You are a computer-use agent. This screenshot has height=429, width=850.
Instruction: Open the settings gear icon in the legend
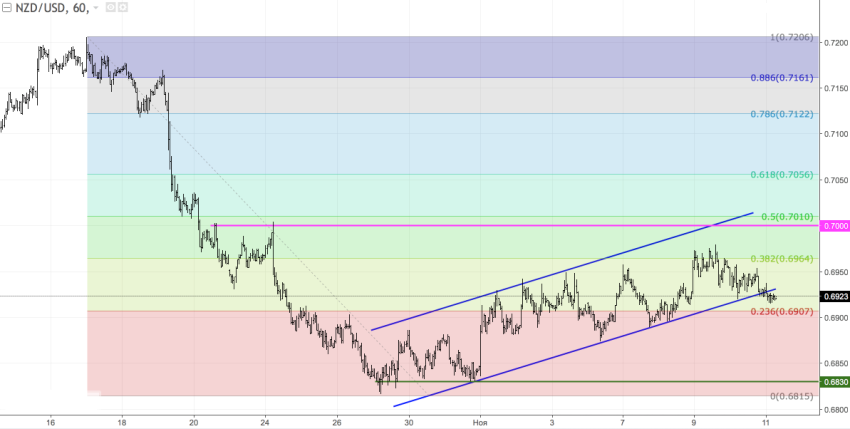121,8
